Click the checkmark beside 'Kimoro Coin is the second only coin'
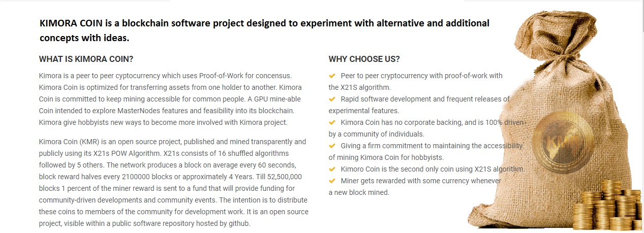This screenshot has width=644, height=233. (332, 169)
